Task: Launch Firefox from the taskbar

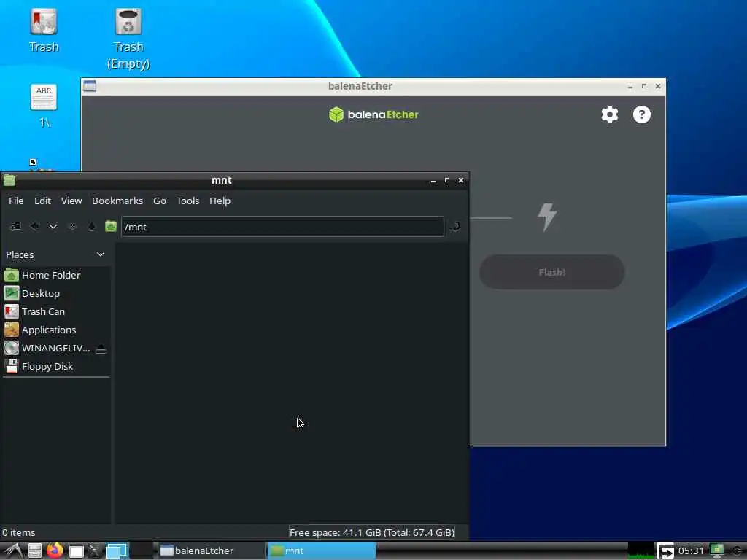Action: tap(55, 551)
